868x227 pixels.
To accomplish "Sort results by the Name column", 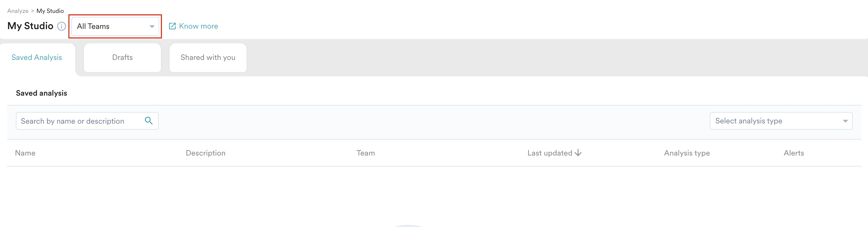I will (25, 153).
